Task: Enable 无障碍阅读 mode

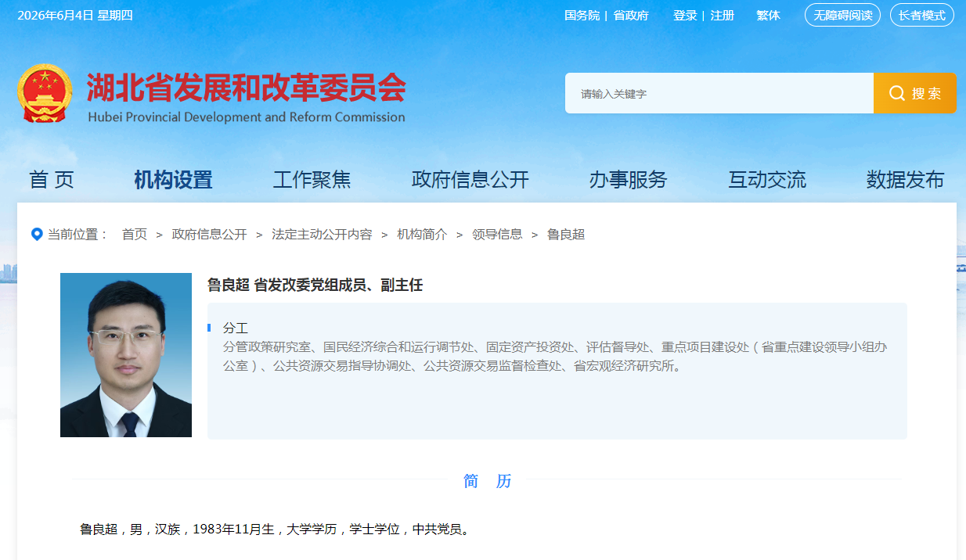Action: pos(842,15)
